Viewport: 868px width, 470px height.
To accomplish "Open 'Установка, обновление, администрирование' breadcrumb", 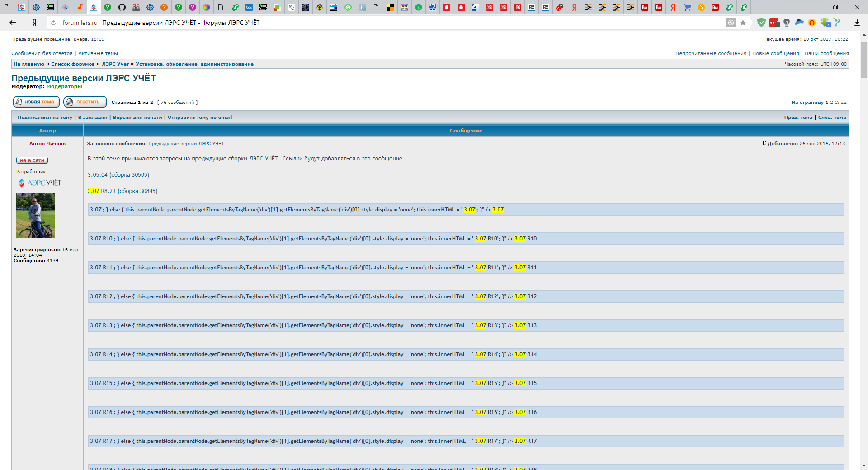I will coord(194,64).
